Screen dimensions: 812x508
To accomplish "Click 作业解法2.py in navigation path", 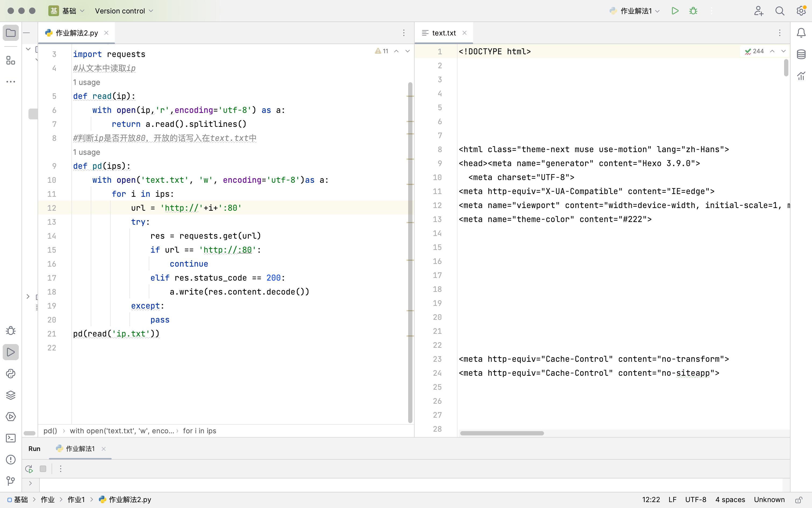I will 125,500.
